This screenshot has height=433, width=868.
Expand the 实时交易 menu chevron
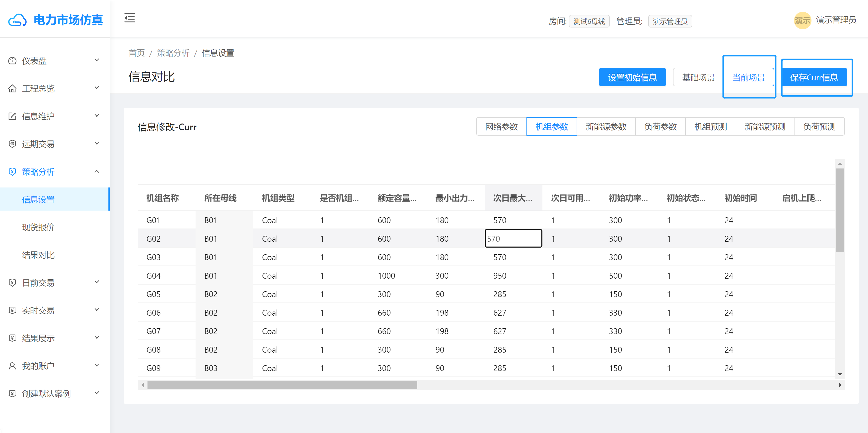point(97,310)
